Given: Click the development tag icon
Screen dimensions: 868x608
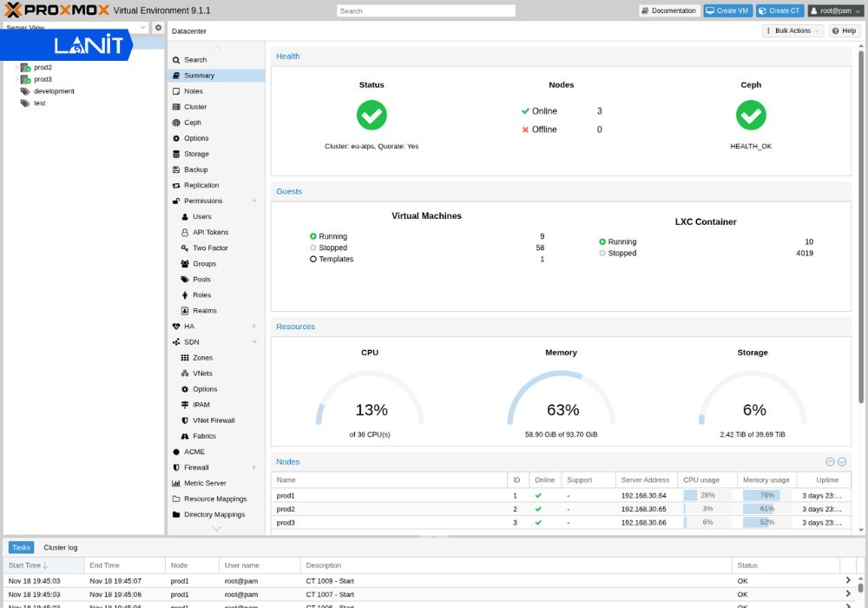Looking at the screenshot, I should click(x=25, y=91).
